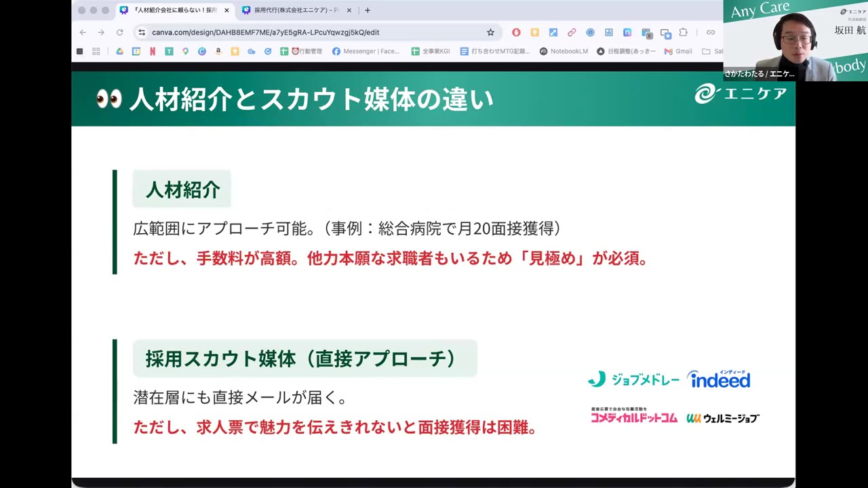Click the pink chain-link extension icon
This screenshot has width=868, height=488.
[x=572, y=32]
